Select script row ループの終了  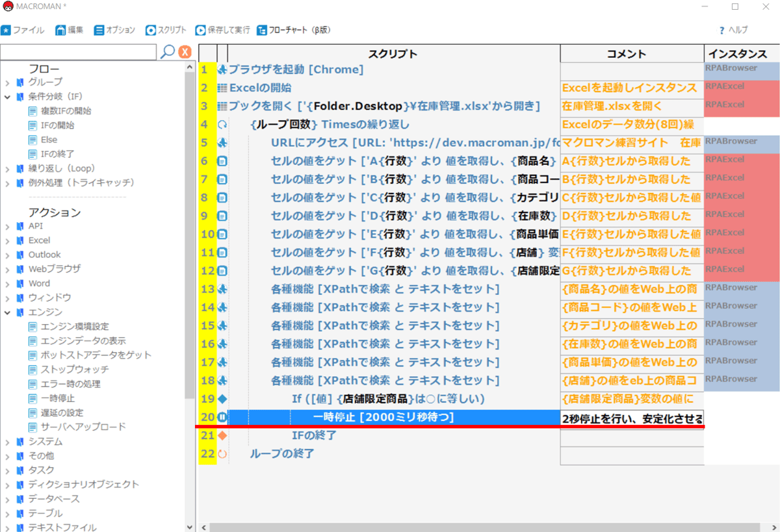pyautogui.click(x=282, y=454)
